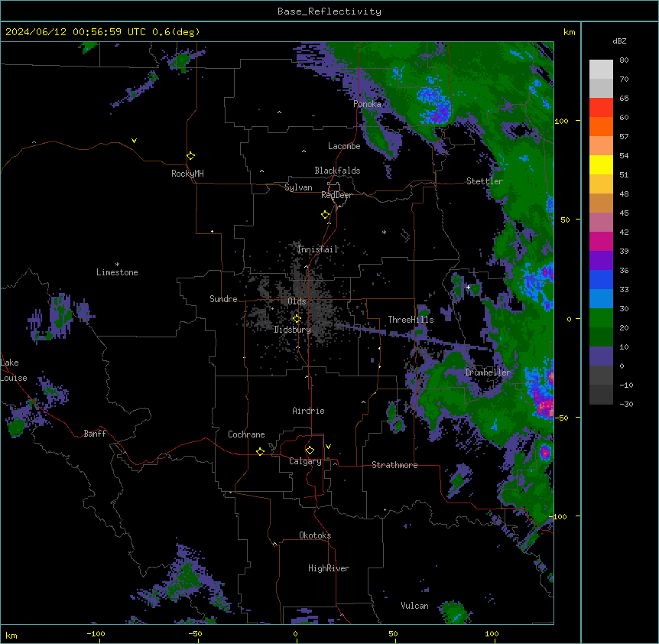Click the yellow radar marker near Didsbury
The height and width of the screenshot is (644, 659).
[297, 319]
